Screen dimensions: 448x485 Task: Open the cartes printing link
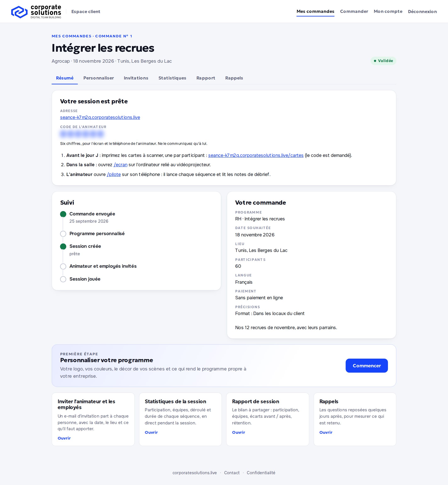pos(256,155)
